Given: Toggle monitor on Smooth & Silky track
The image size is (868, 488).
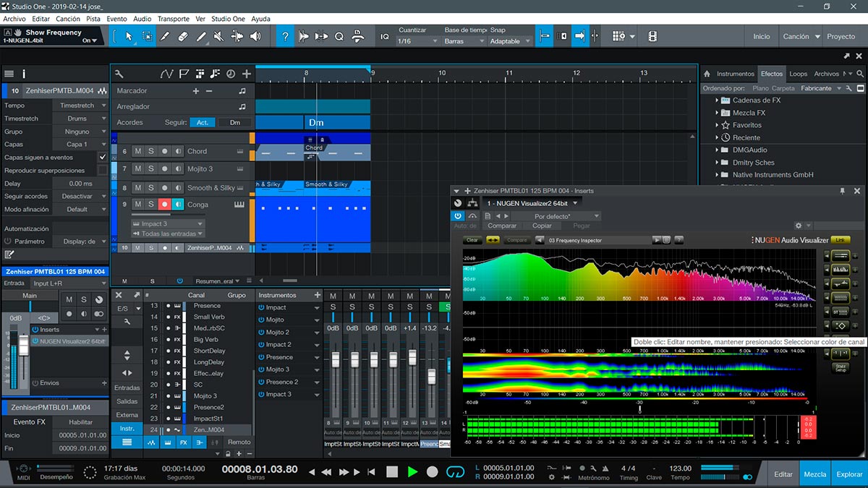Looking at the screenshot, I should pyautogui.click(x=179, y=187).
